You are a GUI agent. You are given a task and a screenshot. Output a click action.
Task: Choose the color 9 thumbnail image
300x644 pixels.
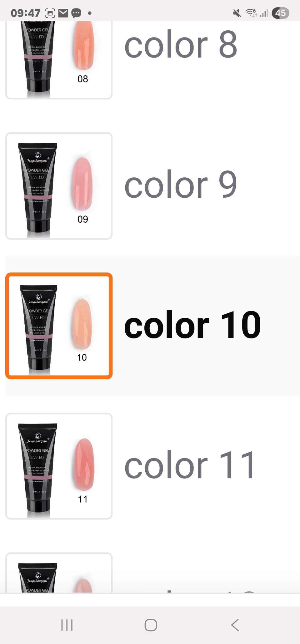[59, 186]
